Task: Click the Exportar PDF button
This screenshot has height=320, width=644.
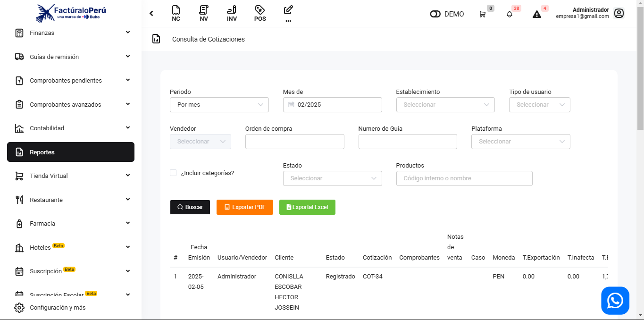Action: tap(245, 207)
